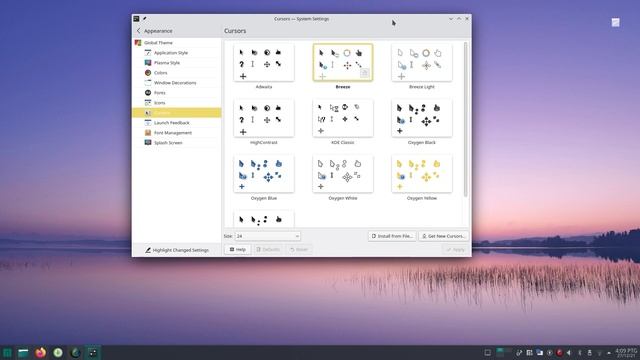Open Splash Screen settings

(x=176, y=143)
